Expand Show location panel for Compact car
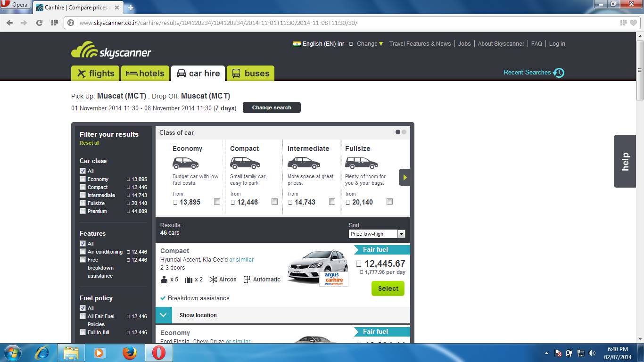The height and width of the screenshot is (362, 644). (x=283, y=315)
